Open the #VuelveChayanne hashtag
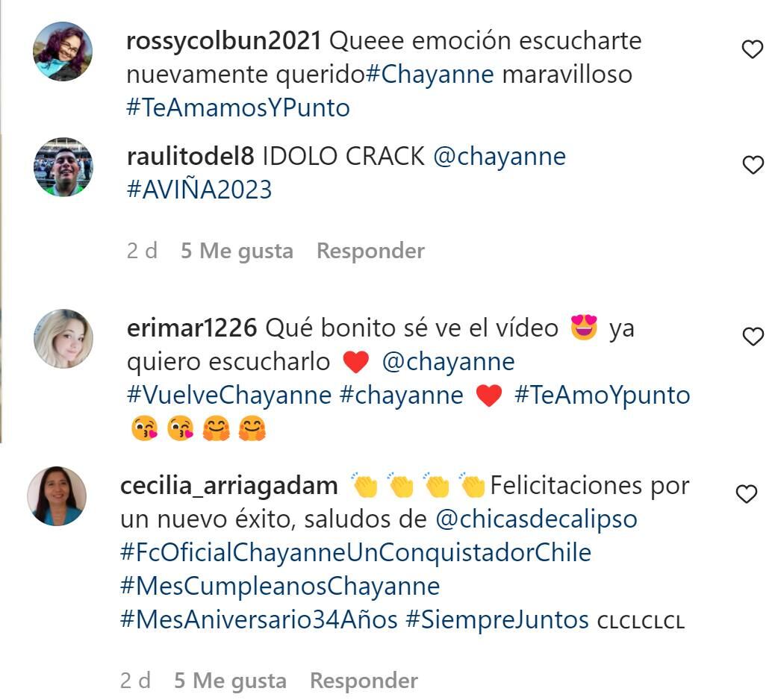Screen dimensions: 778x700 coord(229,395)
